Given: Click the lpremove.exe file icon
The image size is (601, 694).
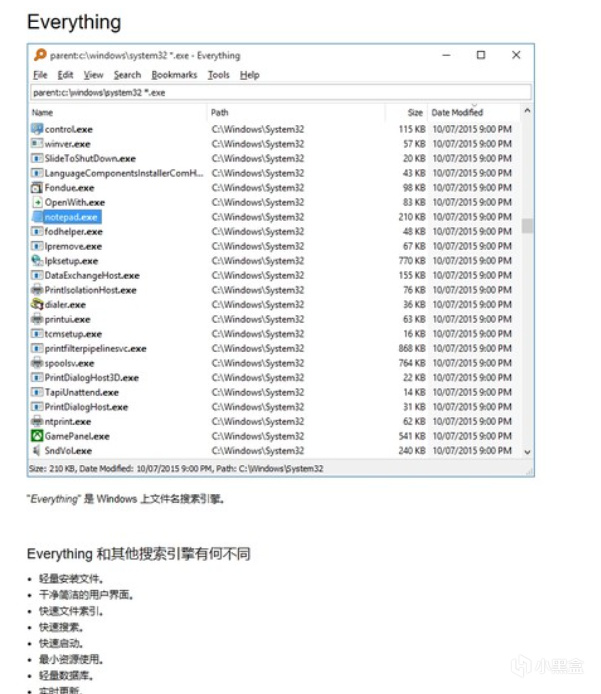Looking at the screenshot, I should tap(37, 246).
